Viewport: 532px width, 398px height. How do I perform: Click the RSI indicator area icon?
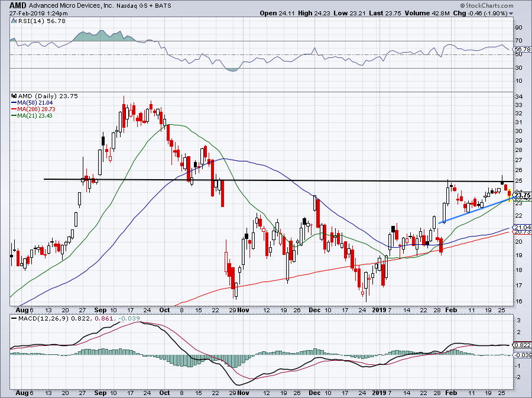[14, 21]
